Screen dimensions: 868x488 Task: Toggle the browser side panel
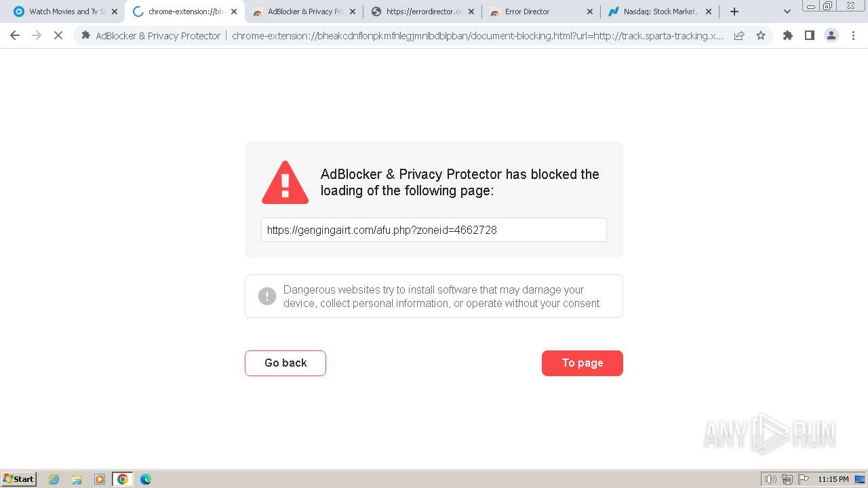pyautogui.click(x=810, y=36)
